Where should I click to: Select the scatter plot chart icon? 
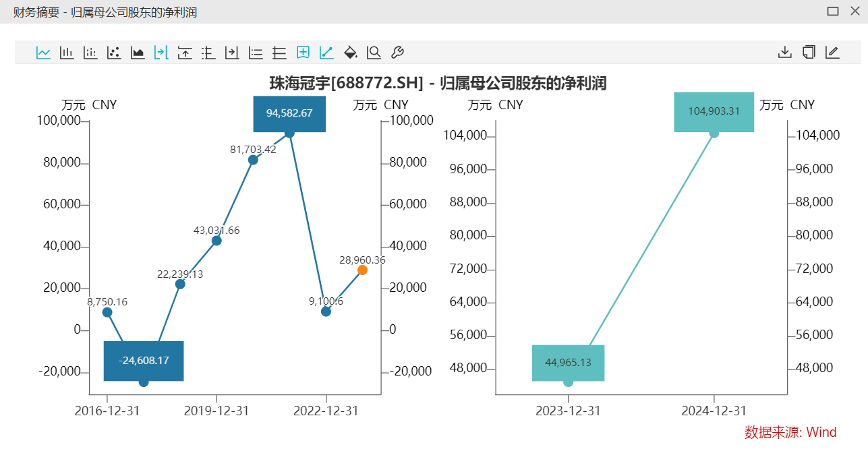pos(114,53)
